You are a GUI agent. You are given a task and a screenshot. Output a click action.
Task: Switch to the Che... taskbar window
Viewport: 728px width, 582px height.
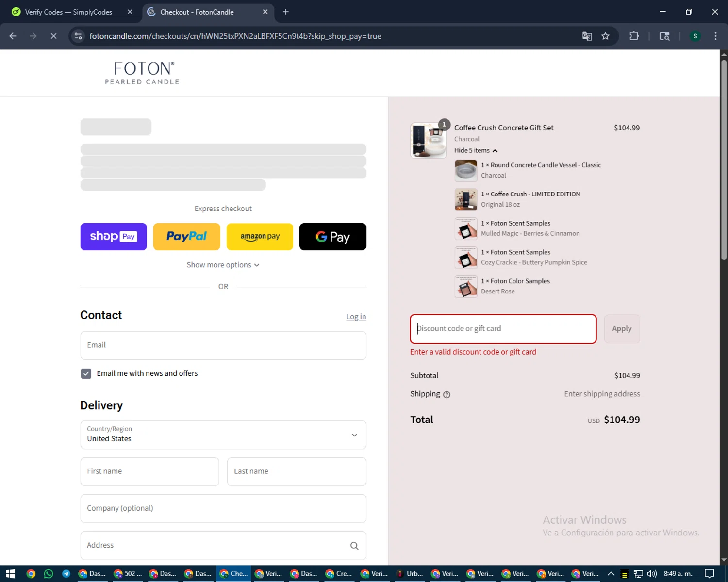pos(233,574)
